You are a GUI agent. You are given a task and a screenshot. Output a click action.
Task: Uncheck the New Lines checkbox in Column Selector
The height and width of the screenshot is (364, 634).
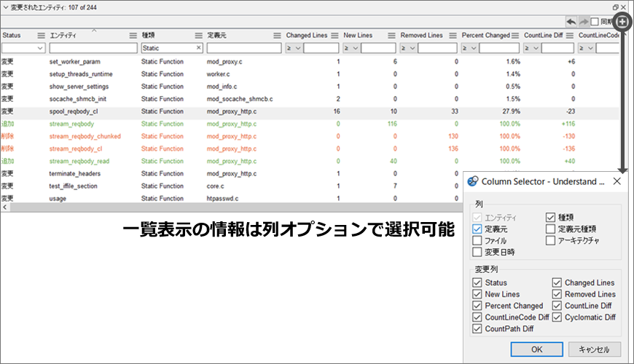(x=477, y=294)
